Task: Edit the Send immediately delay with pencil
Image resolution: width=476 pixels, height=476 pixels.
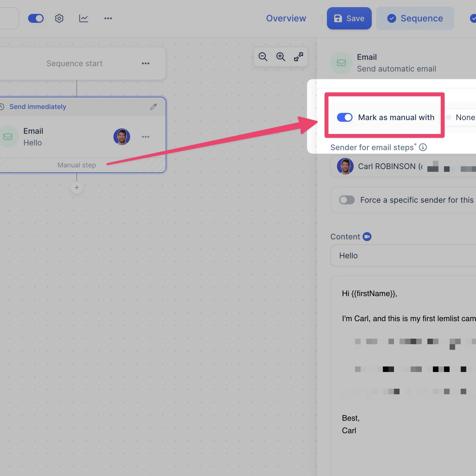Action: pyautogui.click(x=153, y=107)
